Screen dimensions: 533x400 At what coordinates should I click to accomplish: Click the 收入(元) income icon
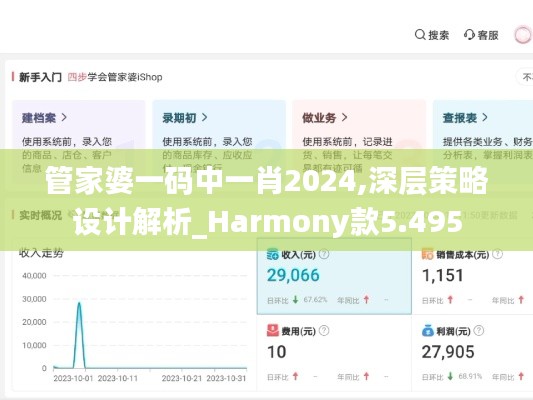coord(273,254)
